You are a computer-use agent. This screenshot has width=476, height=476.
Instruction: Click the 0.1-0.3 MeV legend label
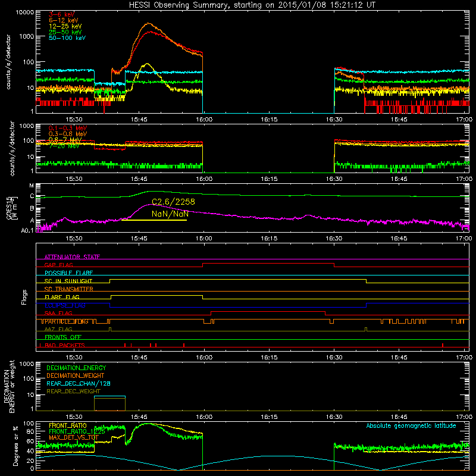(x=68, y=128)
